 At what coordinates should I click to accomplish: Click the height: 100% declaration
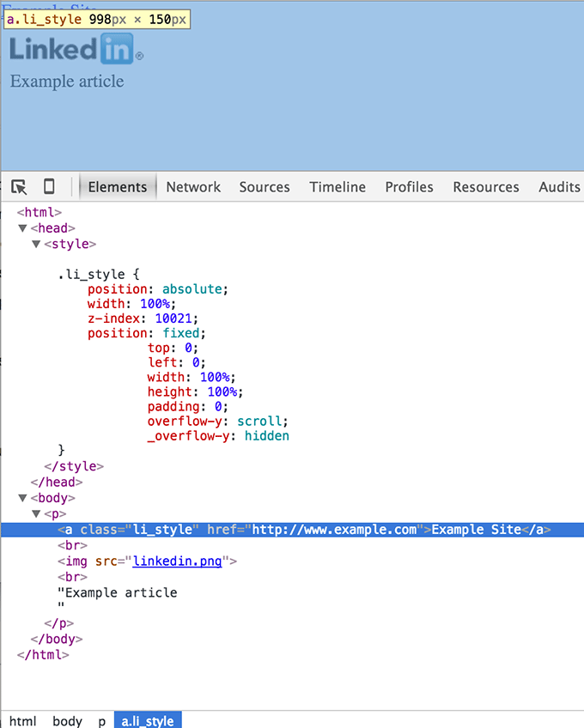(x=195, y=391)
